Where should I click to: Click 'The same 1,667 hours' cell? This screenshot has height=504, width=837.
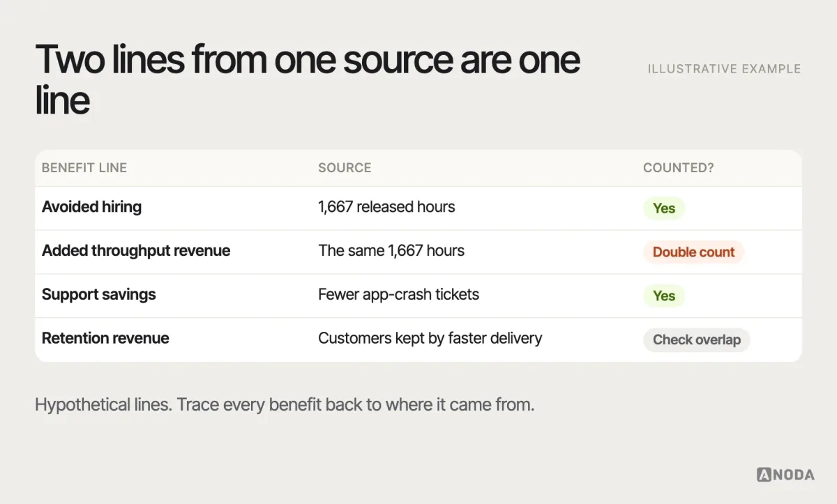(391, 251)
